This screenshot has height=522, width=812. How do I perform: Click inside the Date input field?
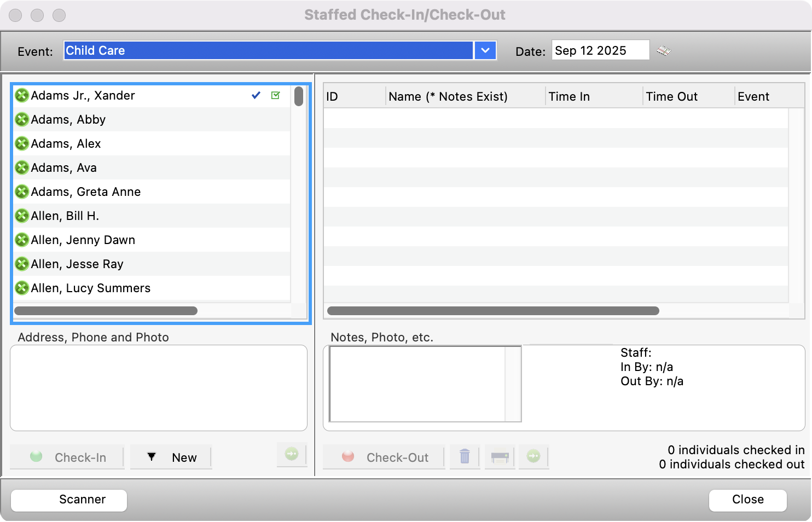(x=600, y=50)
